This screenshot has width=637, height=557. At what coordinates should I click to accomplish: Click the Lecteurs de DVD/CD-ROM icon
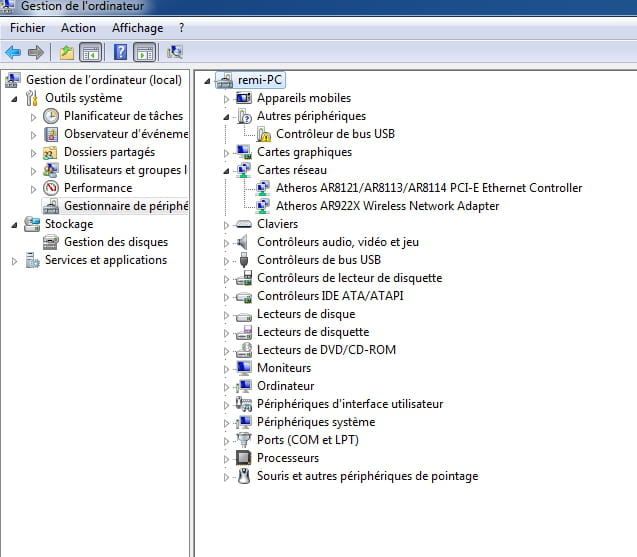(244, 350)
